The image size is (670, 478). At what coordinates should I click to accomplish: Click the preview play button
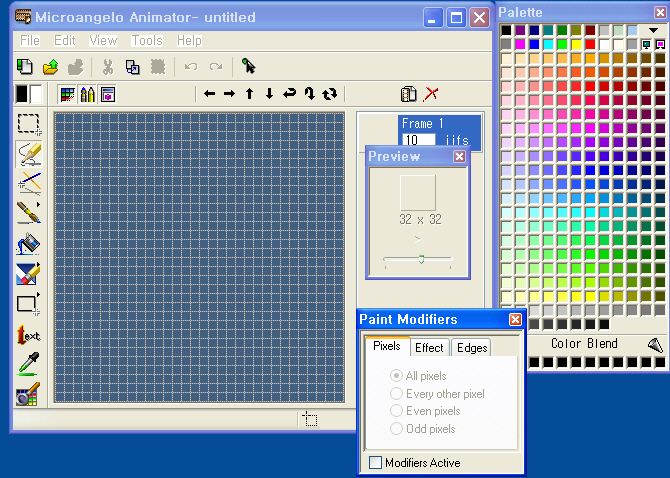click(x=417, y=239)
